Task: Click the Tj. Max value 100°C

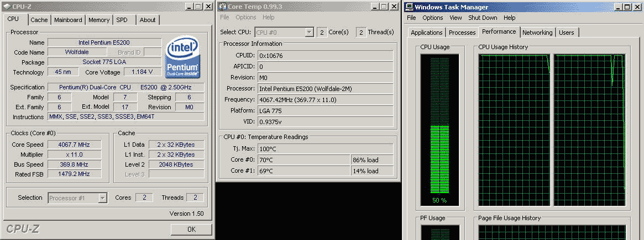Action: click(325, 148)
